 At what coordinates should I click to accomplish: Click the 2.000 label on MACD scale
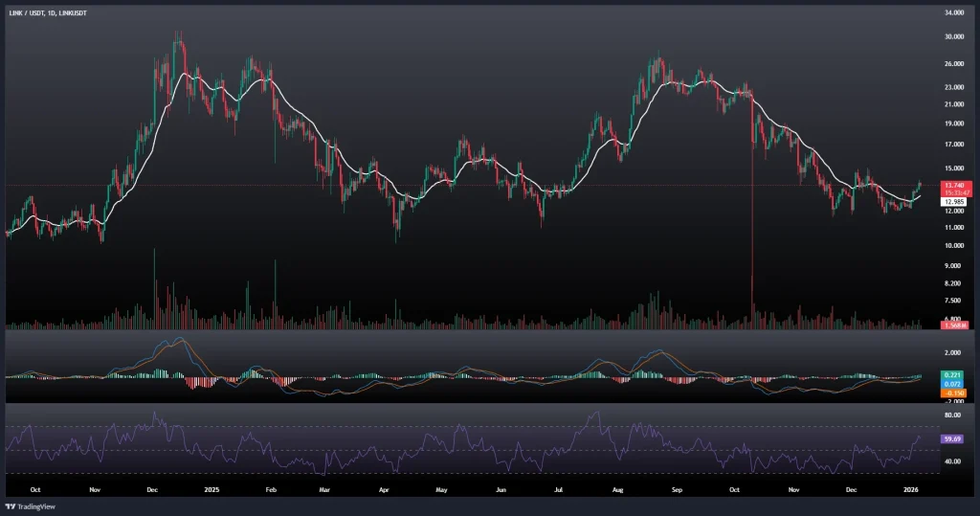pyautogui.click(x=953, y=352)
